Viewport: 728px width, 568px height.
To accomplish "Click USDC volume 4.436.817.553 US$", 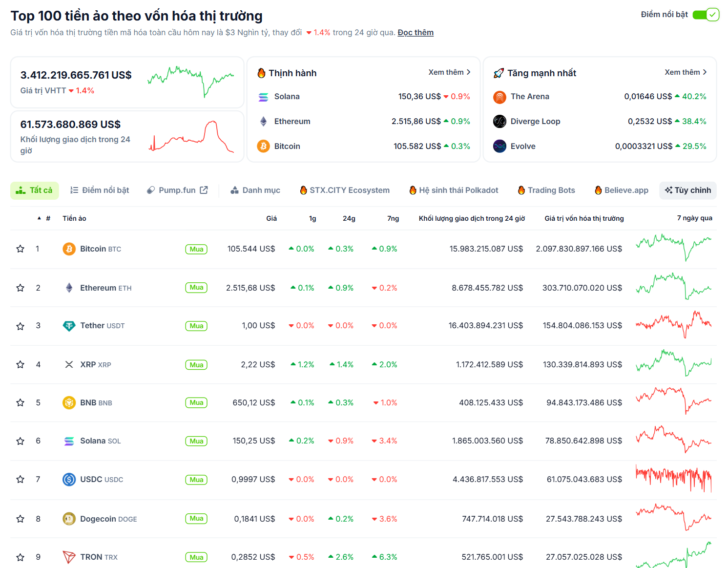I will (488, 480).
